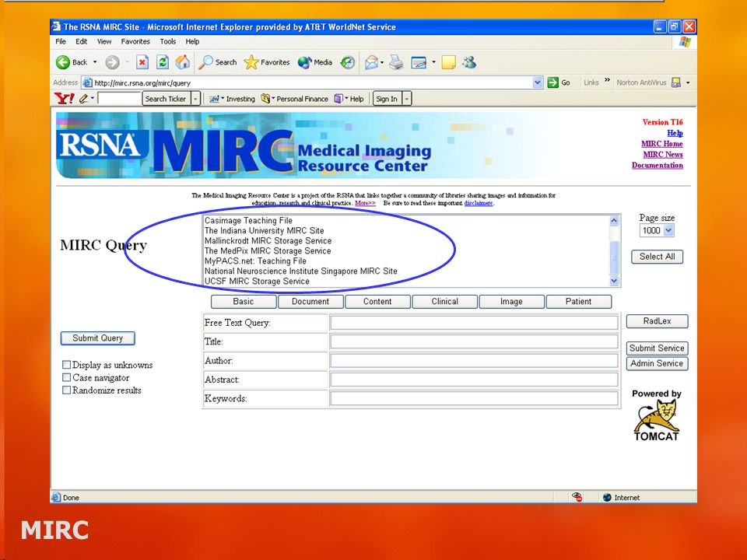Switch to the Document query tab
The height and width of the screenshot is (560, 747).
coord(310,302)
